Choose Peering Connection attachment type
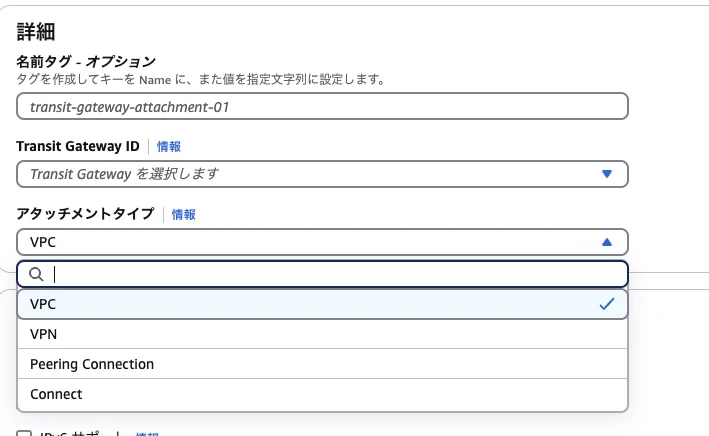This screenshot has width=709, height=436. [322, 364]
